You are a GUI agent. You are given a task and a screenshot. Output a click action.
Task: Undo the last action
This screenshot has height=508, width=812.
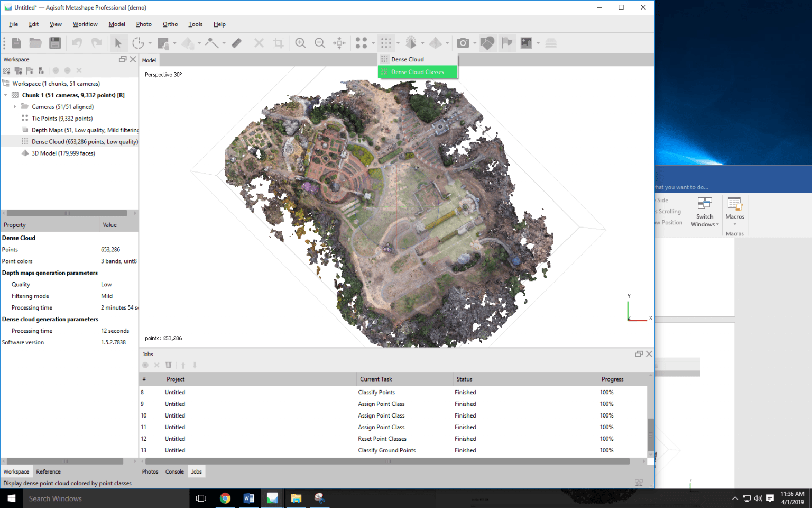click(x=77, y=43)
